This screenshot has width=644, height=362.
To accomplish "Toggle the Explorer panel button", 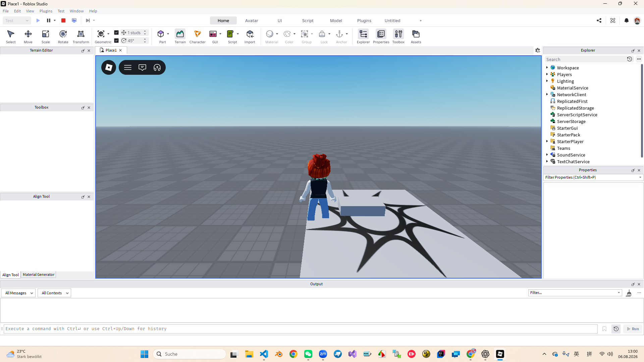I will coord(363,37).
